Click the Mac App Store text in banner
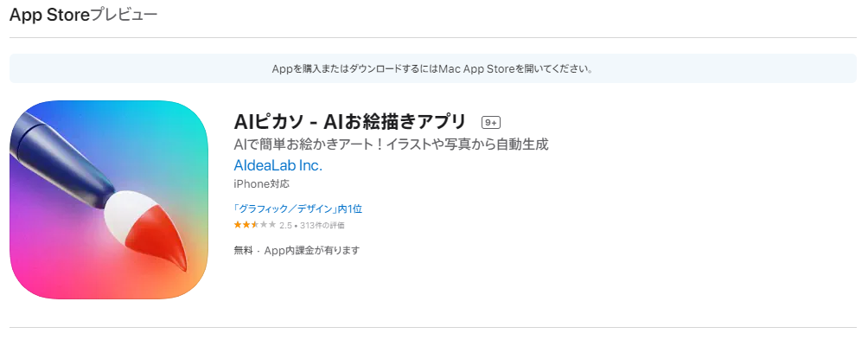868x340 pixels. click(477, 69)
